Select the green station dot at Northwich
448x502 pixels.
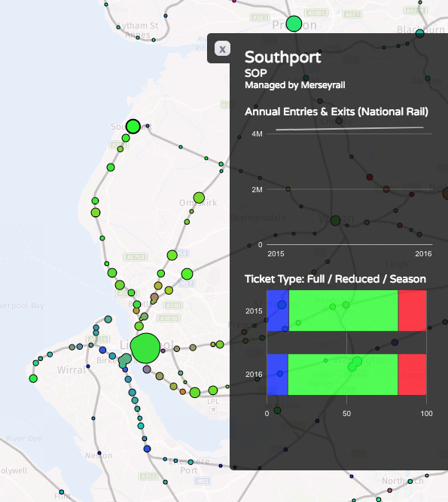[410, 481]
